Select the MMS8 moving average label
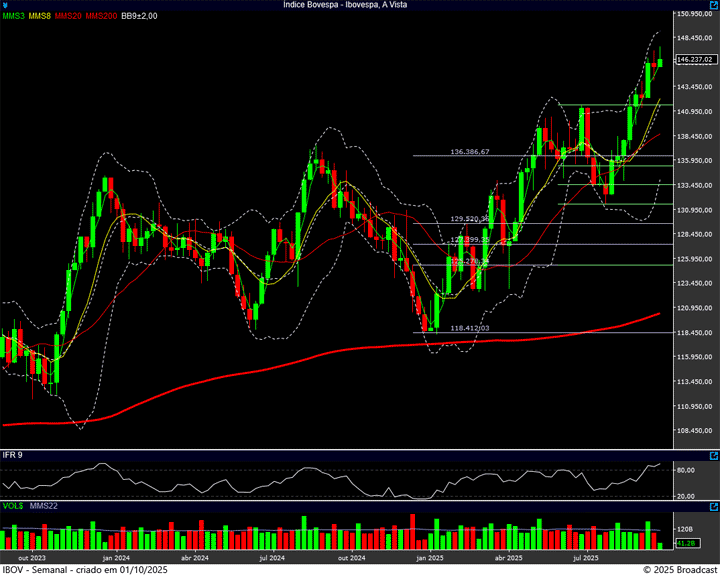720x575 pixels. click(x=41, y=16)
